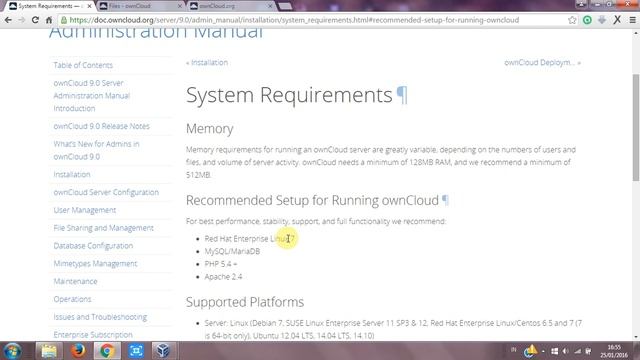Click the page vertical scrollbar thumb
The height and width of the screenshot is (360, 640).
pyautogui.click(x=636, y=127)
